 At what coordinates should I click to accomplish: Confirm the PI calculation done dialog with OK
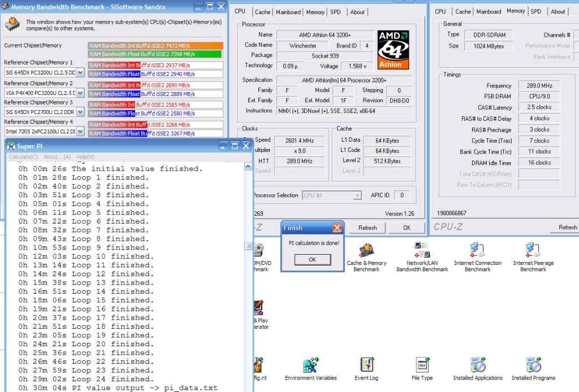pyautogui.click(x=312, y=260)
